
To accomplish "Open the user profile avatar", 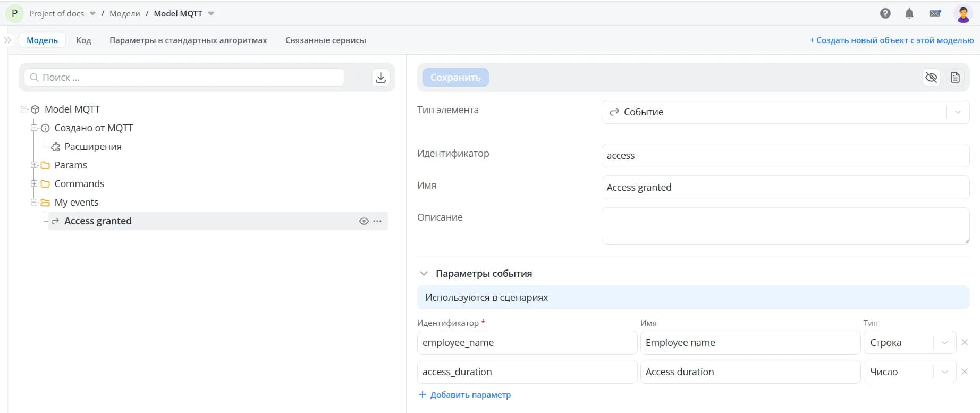I will [x=964, y=13].
